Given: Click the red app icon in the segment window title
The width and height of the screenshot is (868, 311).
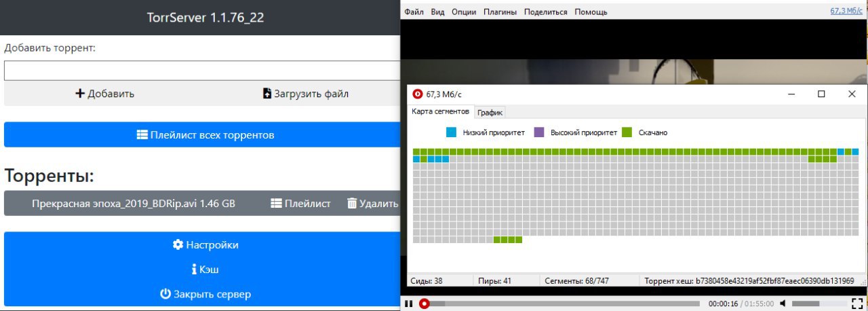Looking at the screenshot, I should [x=418, y=94].
